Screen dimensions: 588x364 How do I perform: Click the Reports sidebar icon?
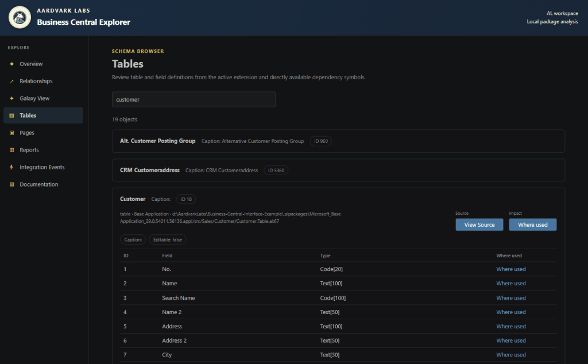(11, 150)
